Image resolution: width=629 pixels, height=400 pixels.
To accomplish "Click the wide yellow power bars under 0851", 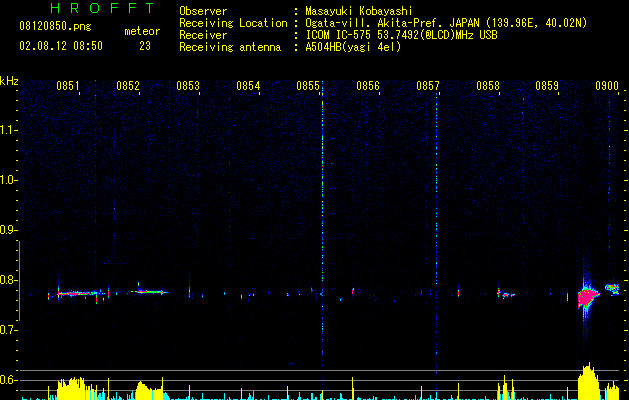I will (72, 389).
